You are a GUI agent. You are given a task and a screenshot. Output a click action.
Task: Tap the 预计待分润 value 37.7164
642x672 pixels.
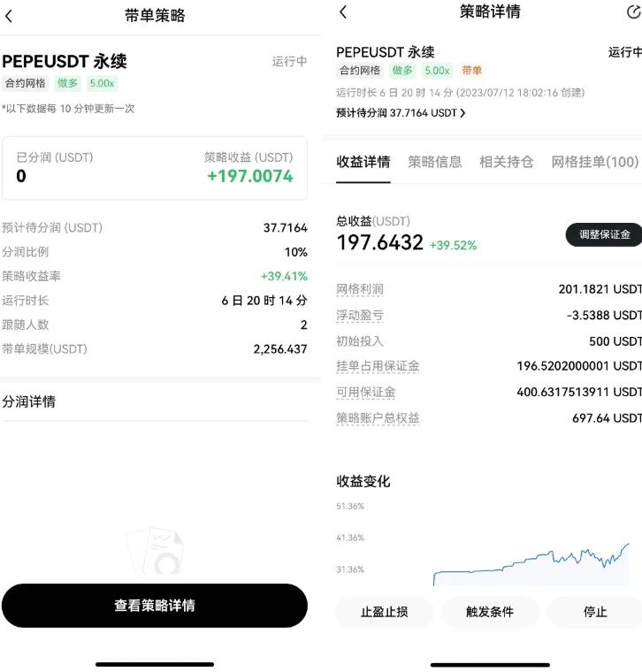[285, 227]
